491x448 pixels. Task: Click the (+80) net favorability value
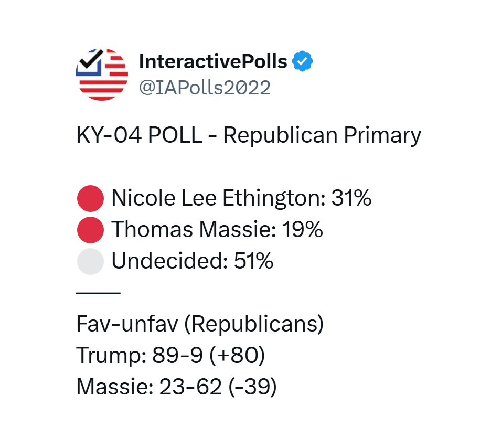[237, 356]
